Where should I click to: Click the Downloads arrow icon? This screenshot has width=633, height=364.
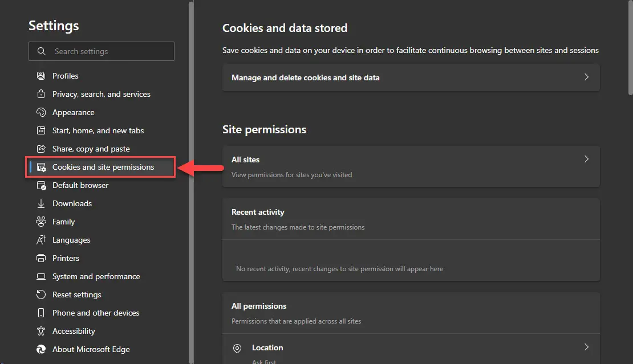[40, 203]
